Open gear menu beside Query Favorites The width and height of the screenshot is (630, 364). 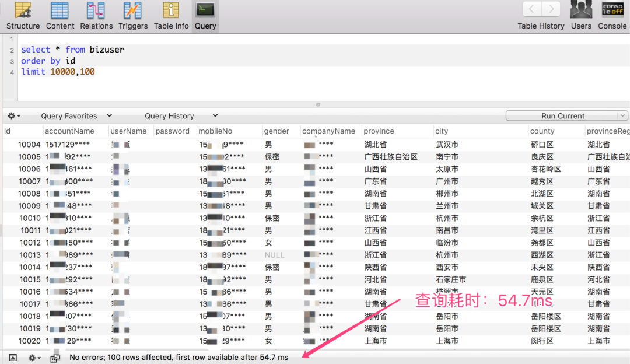14,116
